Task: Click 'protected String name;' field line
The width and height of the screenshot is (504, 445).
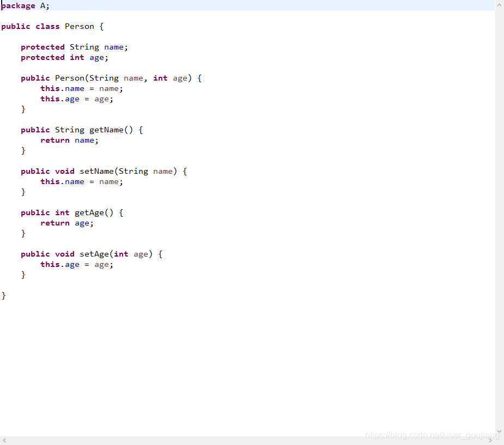Action: tap(74, 47)
